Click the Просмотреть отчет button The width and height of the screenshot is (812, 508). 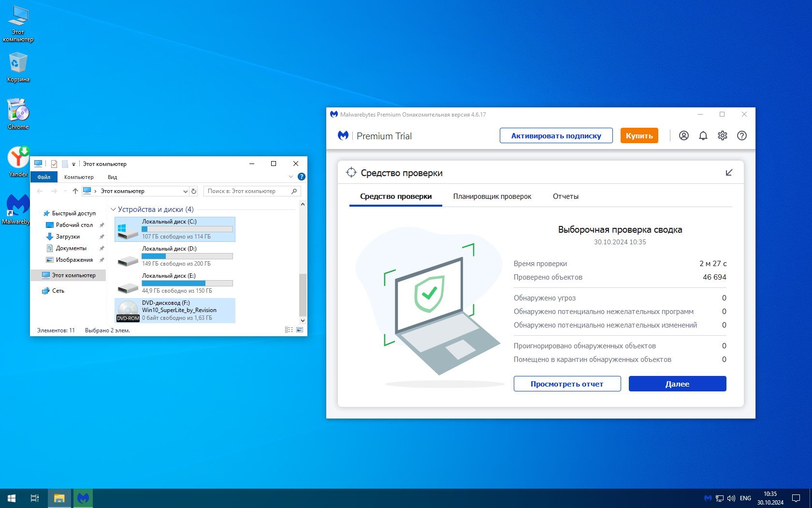(567, 384)
